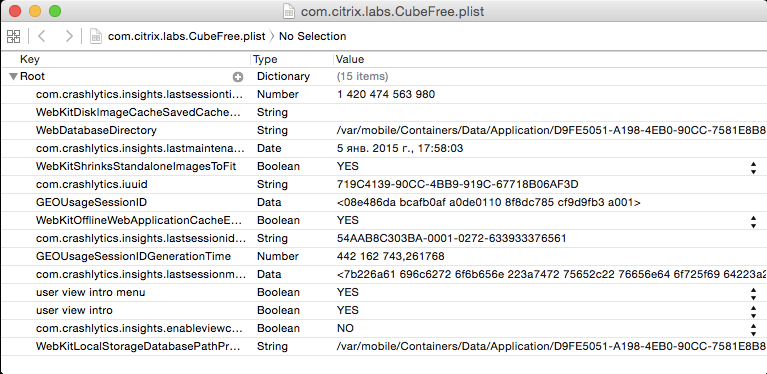Click data value starting <7b226a61
Screen dimensions: 767x374
coord(551,274)
